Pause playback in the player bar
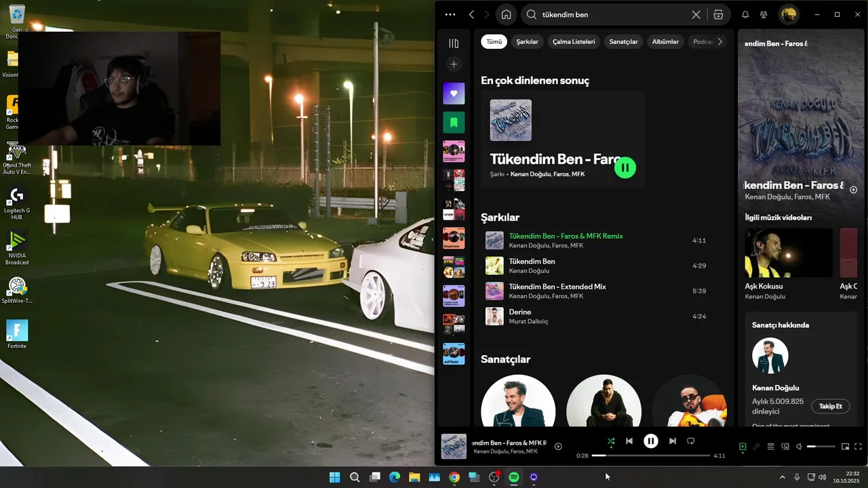The height and width of the screenshot is (488, 868). tap(650, 441)
